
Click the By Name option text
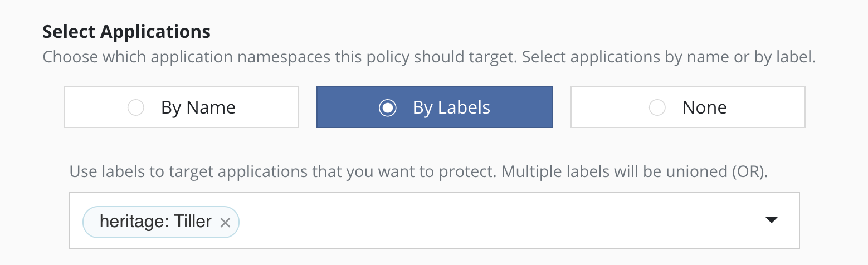(x=198, y=107)
